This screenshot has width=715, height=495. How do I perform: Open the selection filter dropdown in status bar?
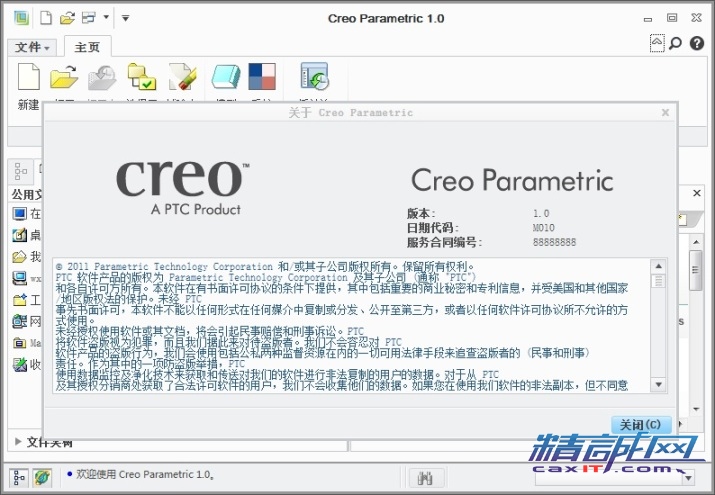tap(689, 478)
